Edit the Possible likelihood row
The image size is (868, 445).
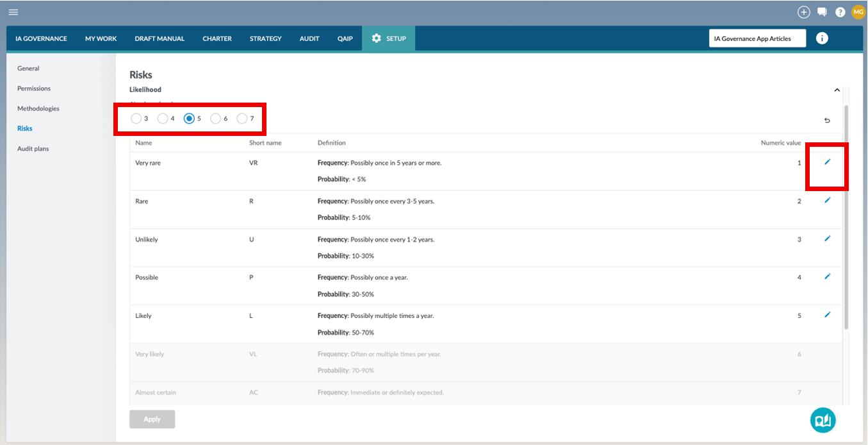[827, 277]
